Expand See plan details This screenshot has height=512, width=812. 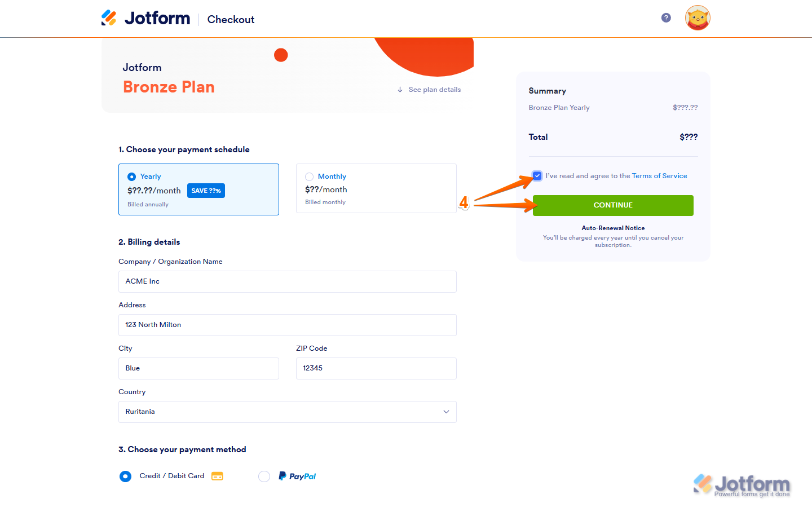(x=434, y=90)
